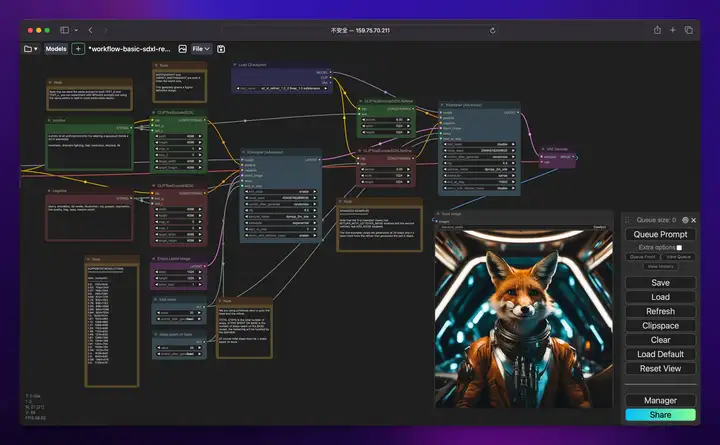
Task: Open the sidebar options chevron in Safari
Action: [x=76, y=30]
